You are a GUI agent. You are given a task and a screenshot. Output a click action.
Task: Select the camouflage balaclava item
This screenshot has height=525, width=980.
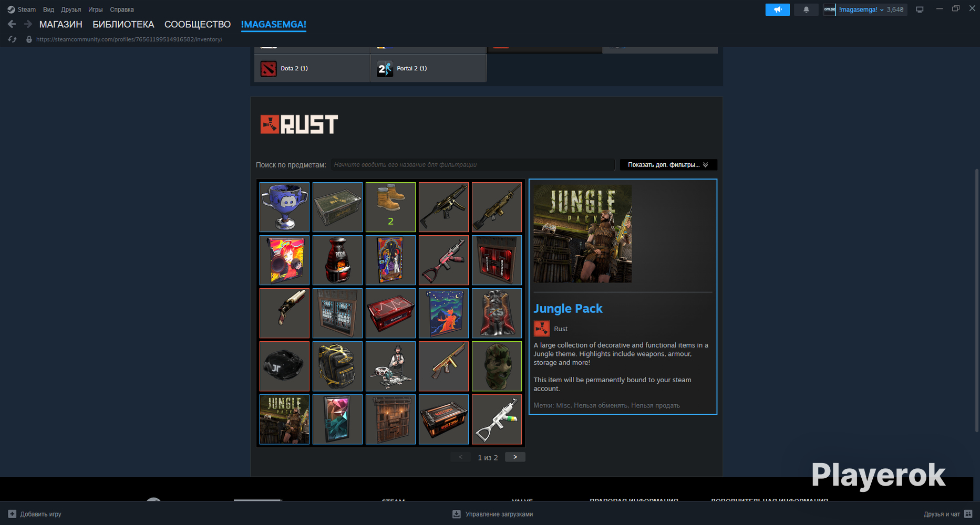tap(497, 366)
